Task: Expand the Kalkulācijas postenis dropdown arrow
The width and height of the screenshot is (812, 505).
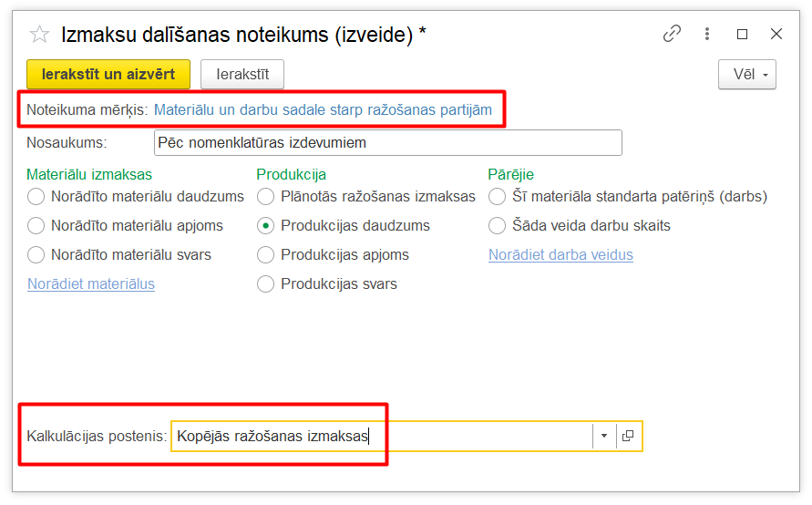Action: tap(604, 437)
